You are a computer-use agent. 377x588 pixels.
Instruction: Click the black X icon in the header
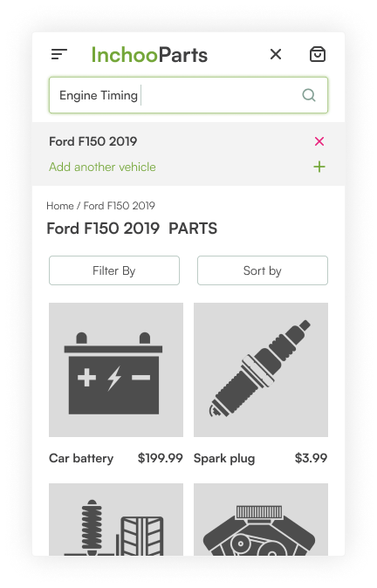click(276, 54)
